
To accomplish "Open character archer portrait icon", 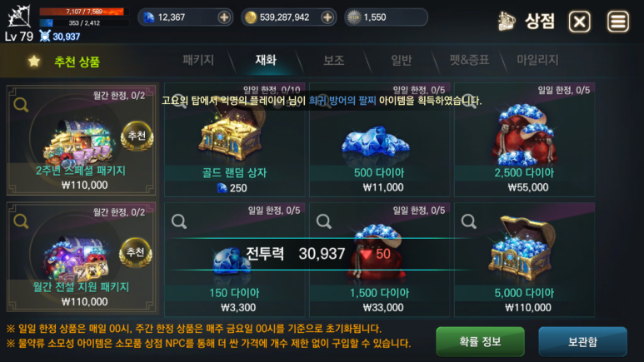I will coord(19,17).
